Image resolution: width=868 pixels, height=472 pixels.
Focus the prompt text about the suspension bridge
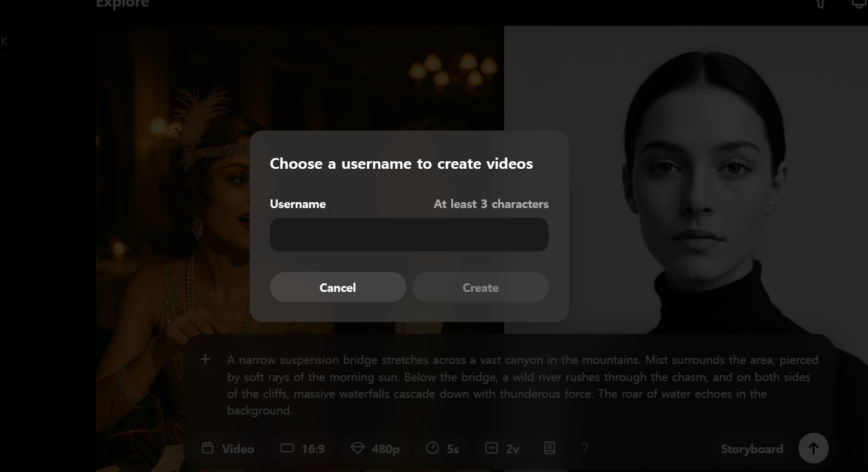point(523,385)
